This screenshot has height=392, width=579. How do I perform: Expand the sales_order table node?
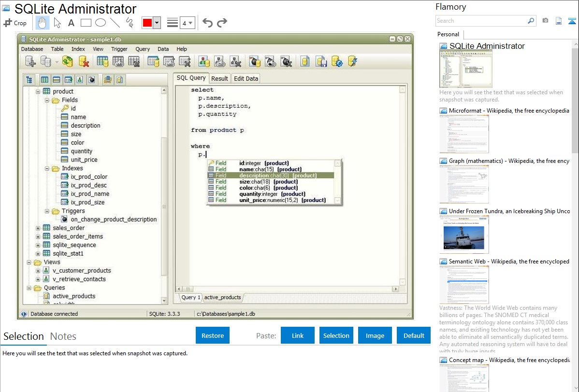pos(38,228)
